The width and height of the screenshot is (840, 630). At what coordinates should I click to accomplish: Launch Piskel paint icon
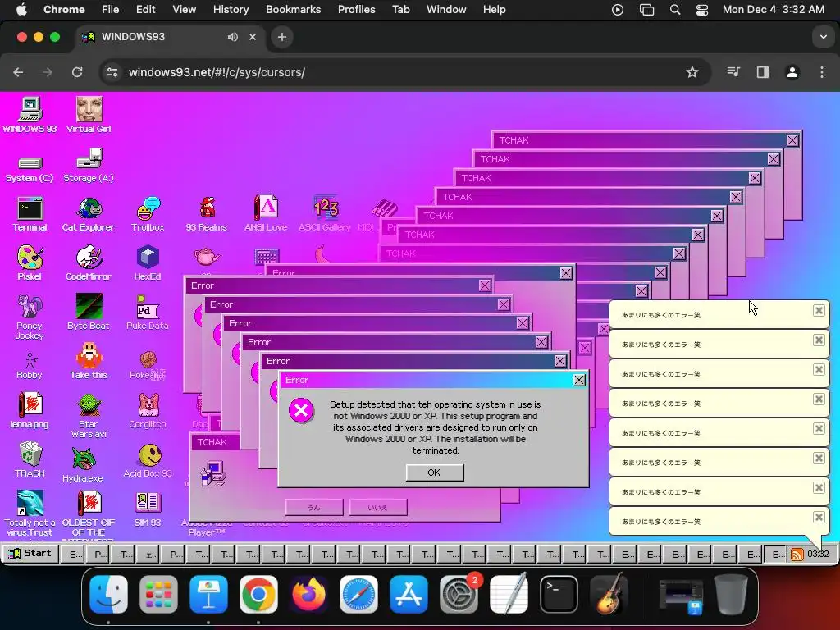(30, 263)
